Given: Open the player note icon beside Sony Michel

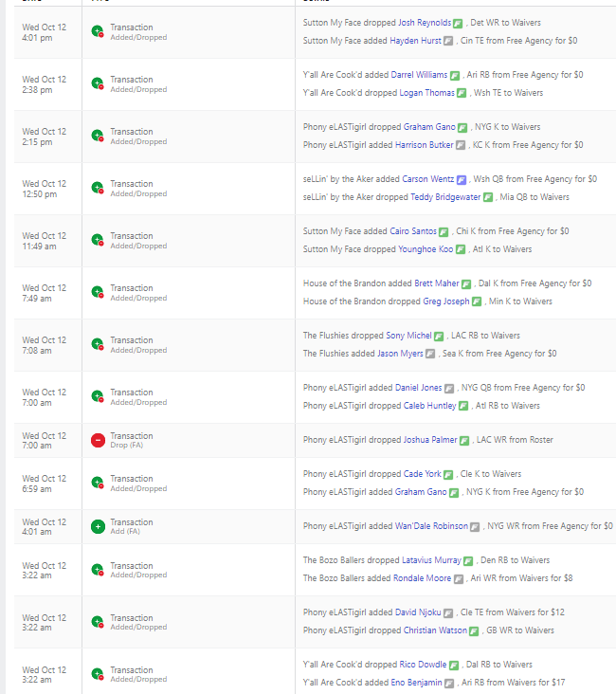Looking at the screenshot, I should (x=438, y=336).
